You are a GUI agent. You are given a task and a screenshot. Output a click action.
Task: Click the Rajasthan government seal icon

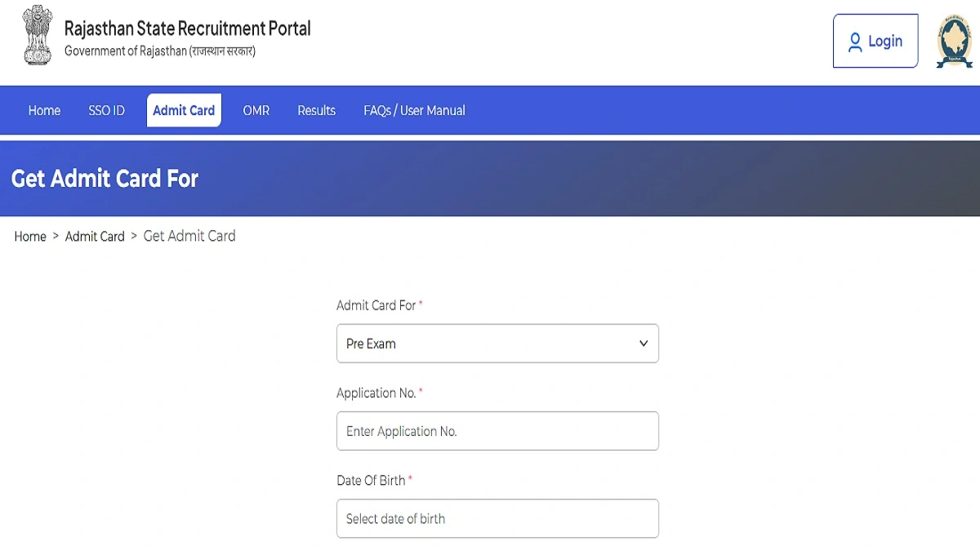pyautogui.click(x=954, y=40)
